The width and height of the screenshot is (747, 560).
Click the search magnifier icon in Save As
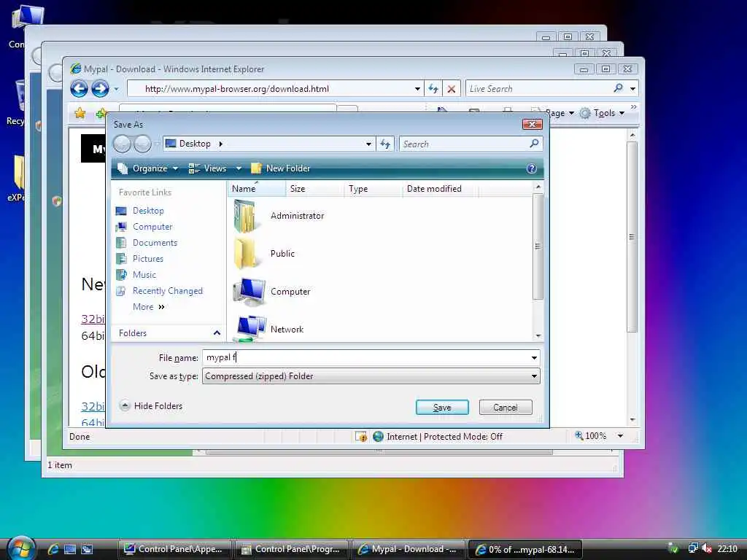(x=534, y=144)
